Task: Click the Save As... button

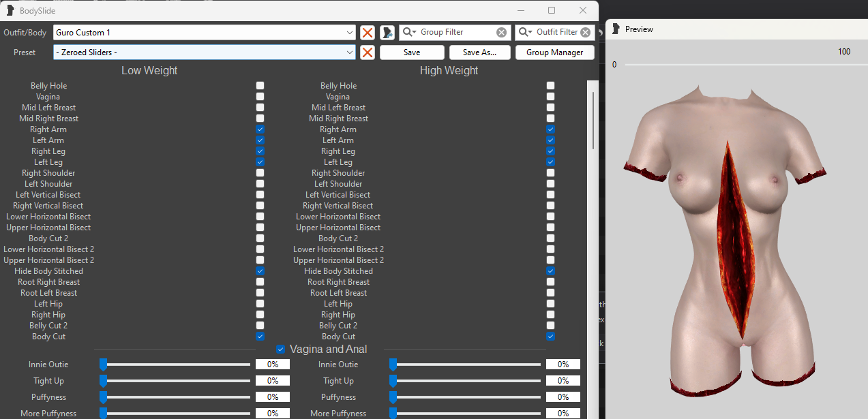Action: pos(479,52)
